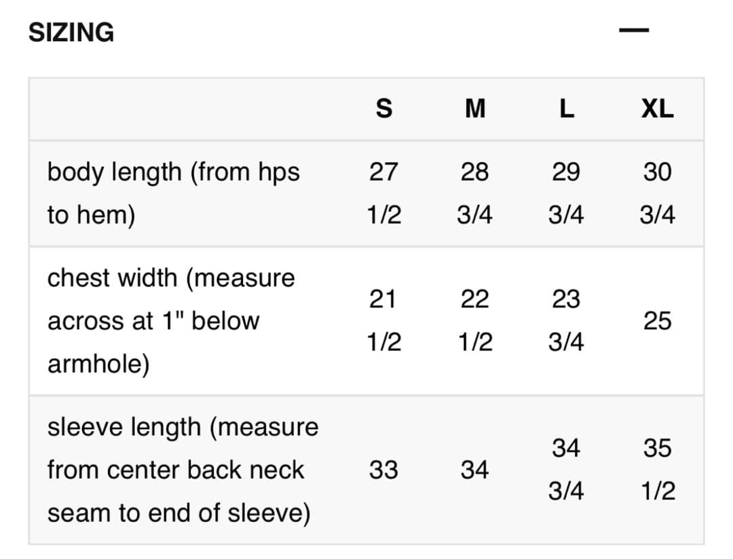Select the M size column header
This screenshot has width=733, height=560.
[475, 109]
